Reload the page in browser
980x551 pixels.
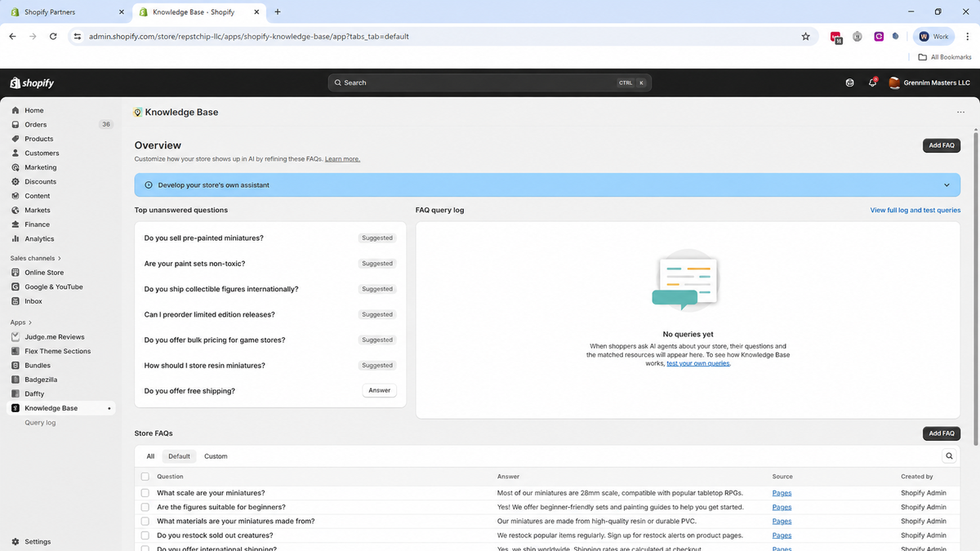[53, 37]
